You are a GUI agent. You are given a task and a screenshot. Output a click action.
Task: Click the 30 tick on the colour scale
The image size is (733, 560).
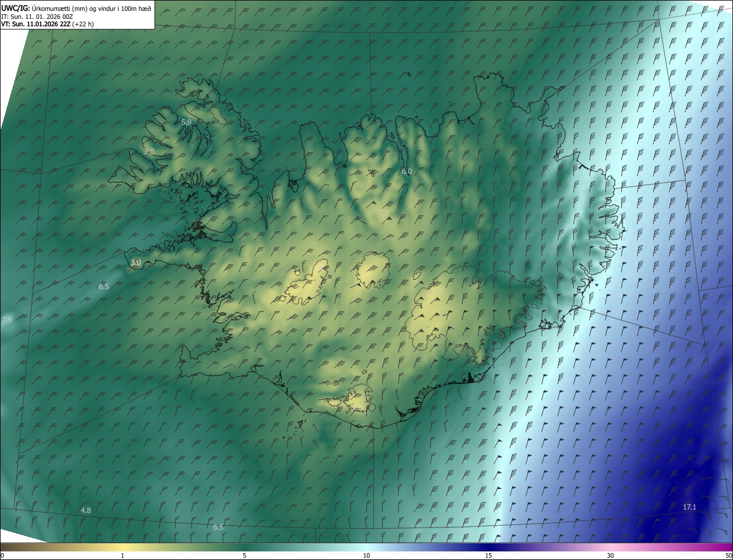point(610,555)
